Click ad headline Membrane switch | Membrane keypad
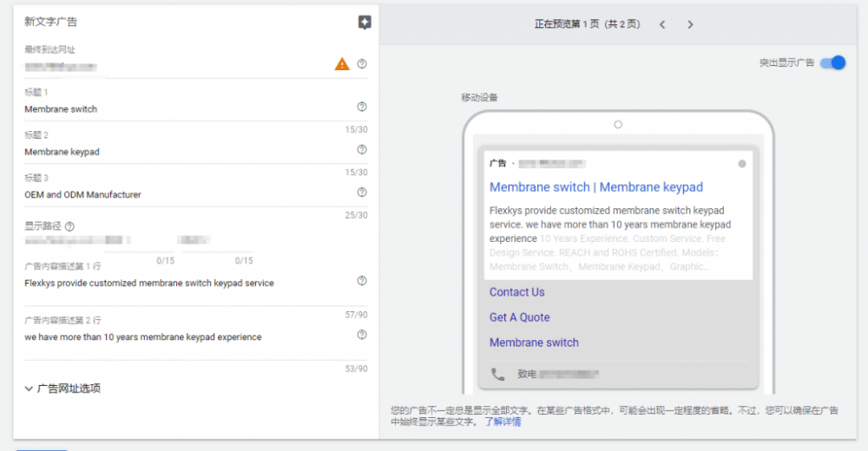 click(x=596, y=187)
